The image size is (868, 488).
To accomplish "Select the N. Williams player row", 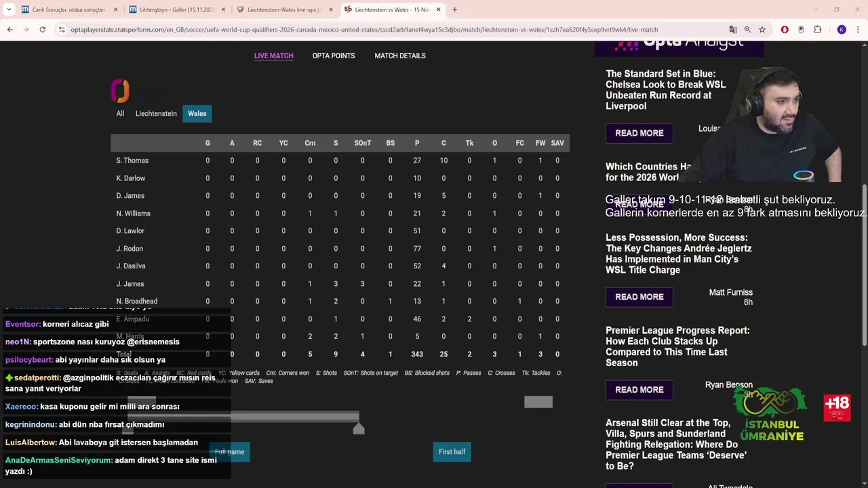I will click(340, 213).
